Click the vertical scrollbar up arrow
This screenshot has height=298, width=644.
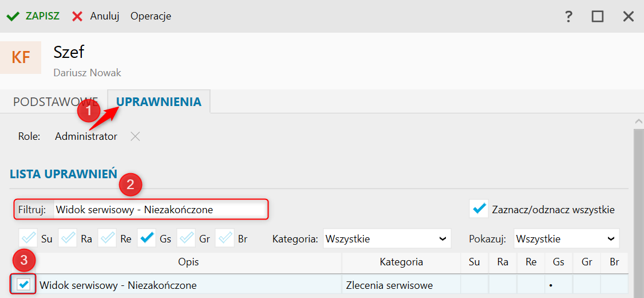(638, 121)
